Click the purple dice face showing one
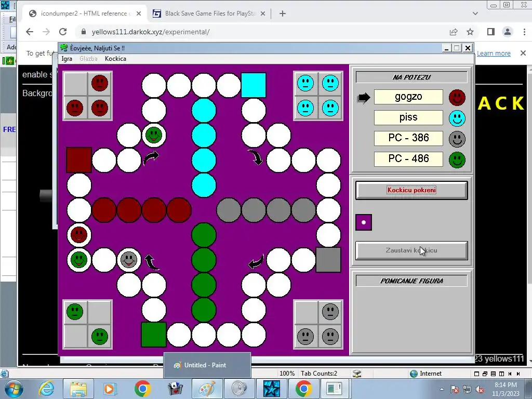This screenshot has width=532, height=399. point(364,222)
